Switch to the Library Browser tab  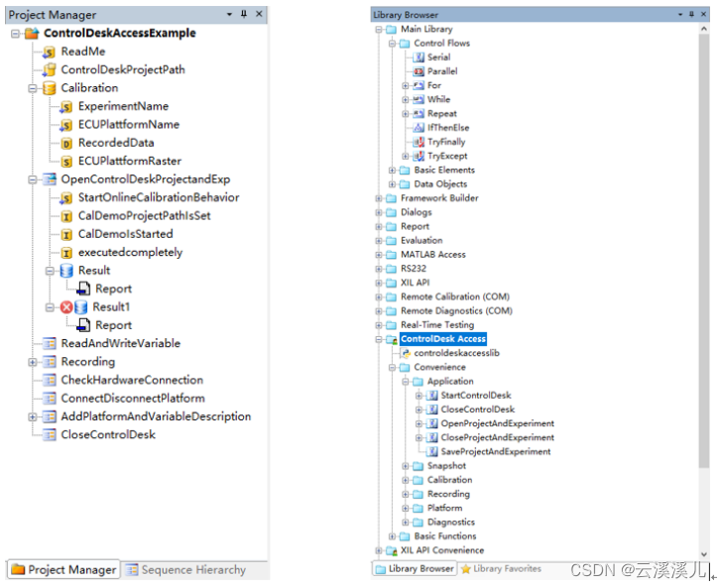pyautogui.click(x=415, y=569)
